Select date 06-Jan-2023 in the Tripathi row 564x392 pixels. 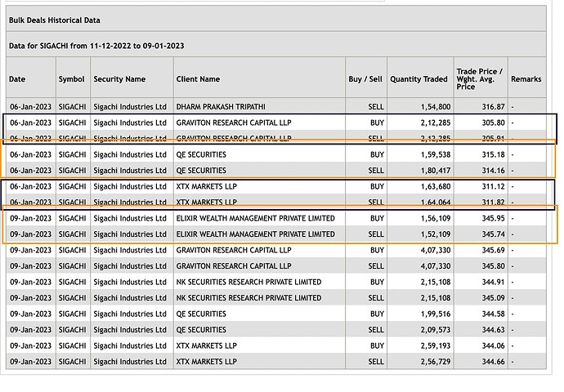[30, 107]
